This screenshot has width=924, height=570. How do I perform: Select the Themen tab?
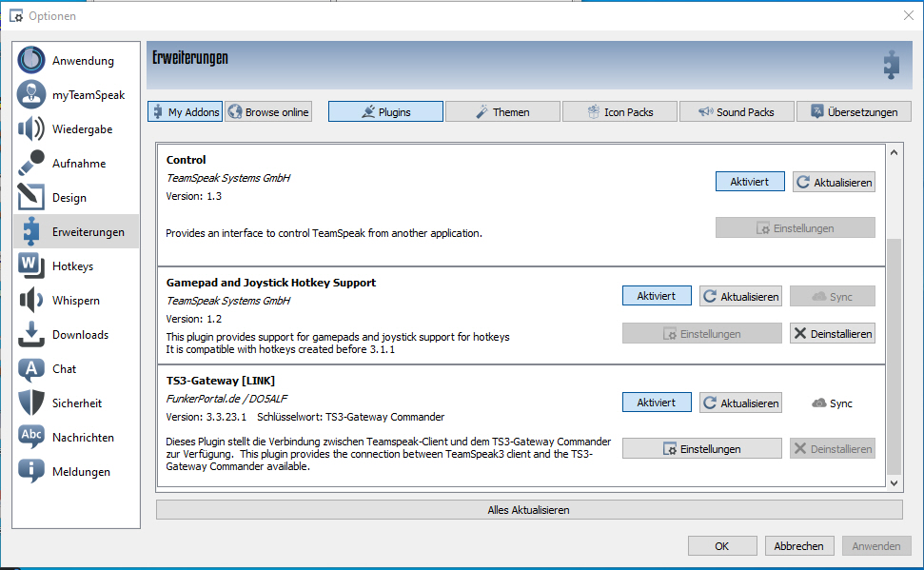tap(502, 111)
